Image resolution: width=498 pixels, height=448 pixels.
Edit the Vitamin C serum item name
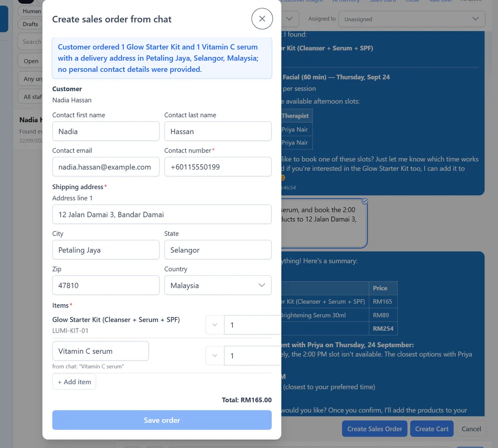(x=100, y=351)
